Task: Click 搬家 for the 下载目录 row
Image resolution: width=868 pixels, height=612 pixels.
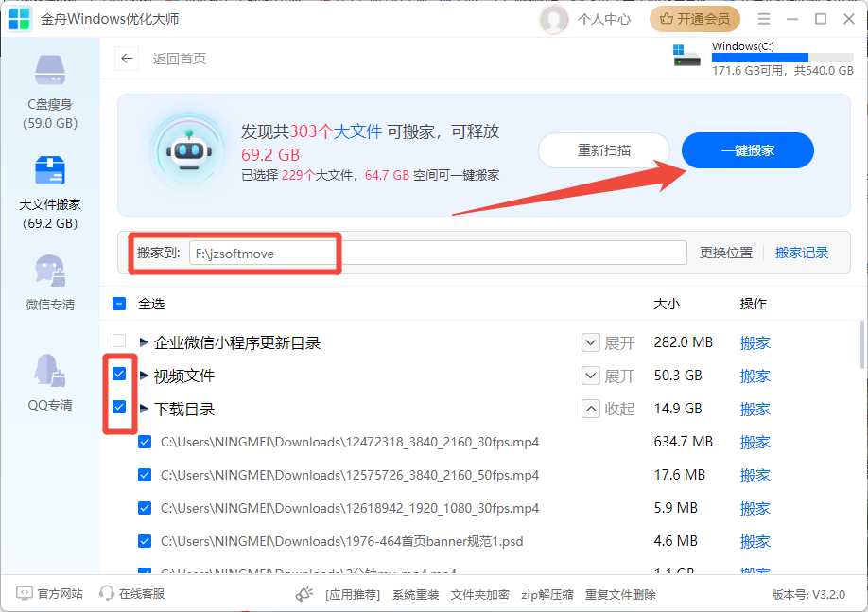Action: 755,410
